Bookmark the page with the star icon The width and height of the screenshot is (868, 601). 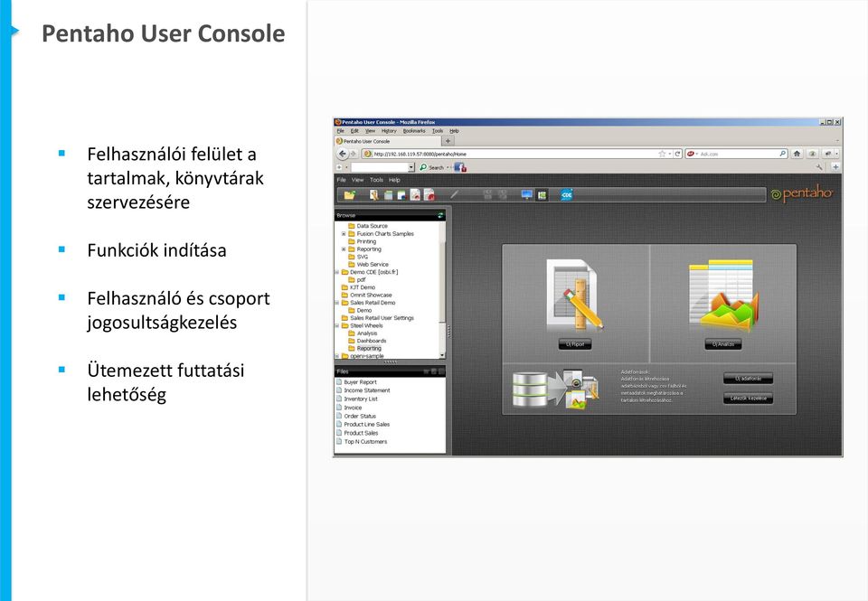(662, 154)
